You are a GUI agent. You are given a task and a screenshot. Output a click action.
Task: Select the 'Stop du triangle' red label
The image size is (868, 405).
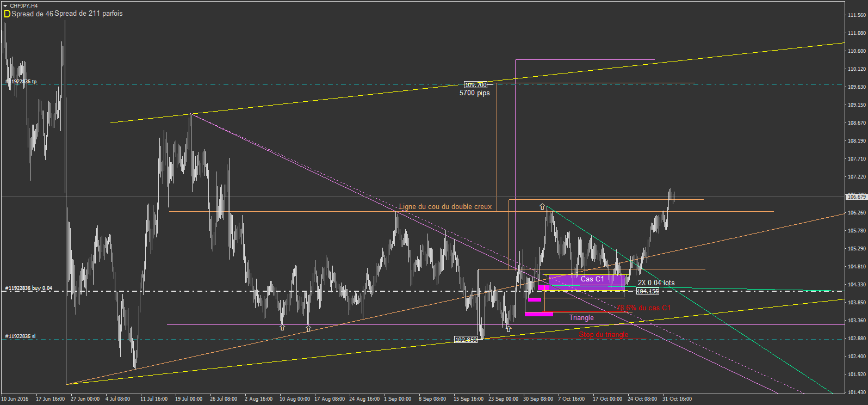coord(604,335)
